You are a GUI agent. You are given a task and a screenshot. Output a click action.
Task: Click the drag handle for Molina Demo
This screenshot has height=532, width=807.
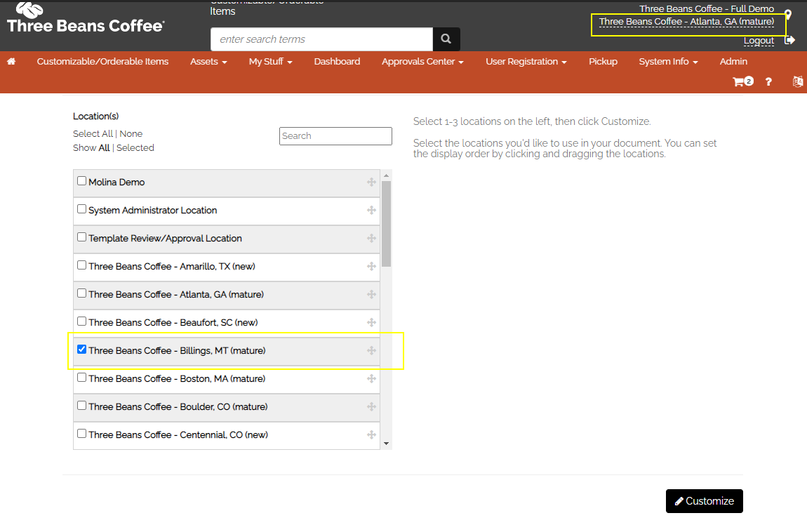pos(372,182)
